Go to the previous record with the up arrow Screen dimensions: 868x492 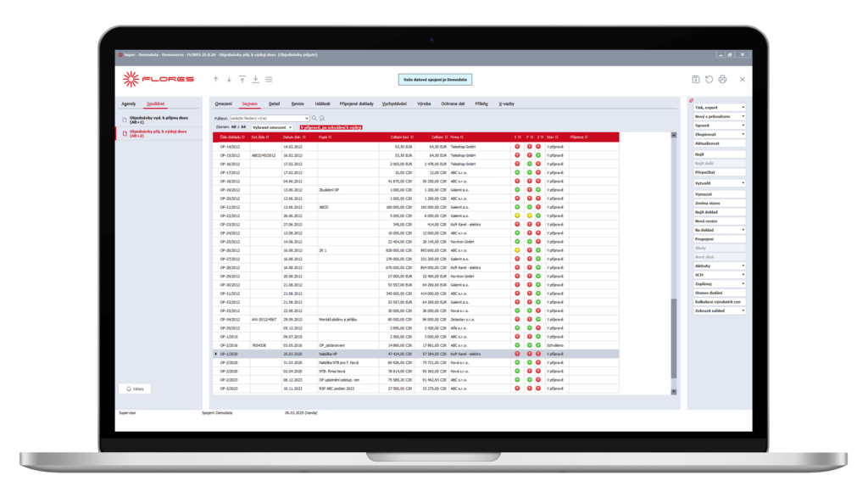point(216,79)
